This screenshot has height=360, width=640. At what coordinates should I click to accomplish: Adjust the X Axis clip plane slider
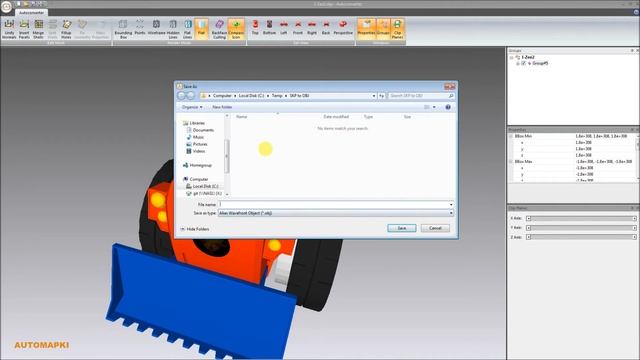(x=581, y=218)
